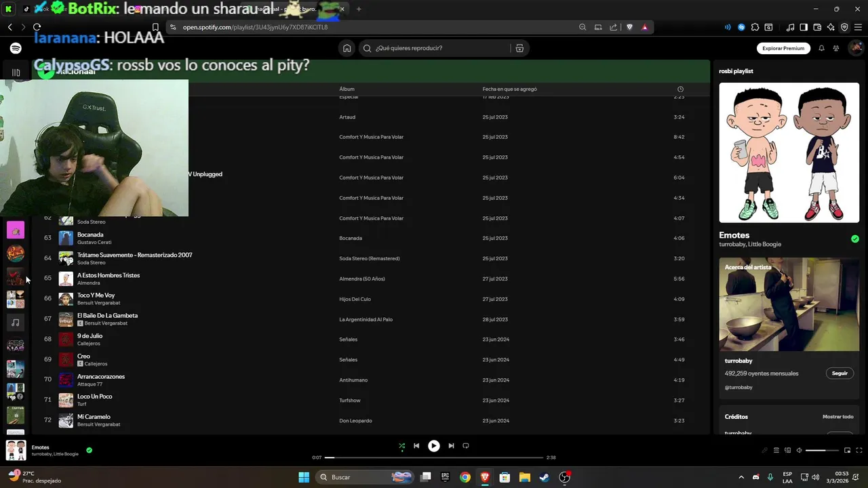Image resolution: width=868 pixels, height=488 pixels.
Task: Open Acerca del artista image card
Action: (789, 304)
